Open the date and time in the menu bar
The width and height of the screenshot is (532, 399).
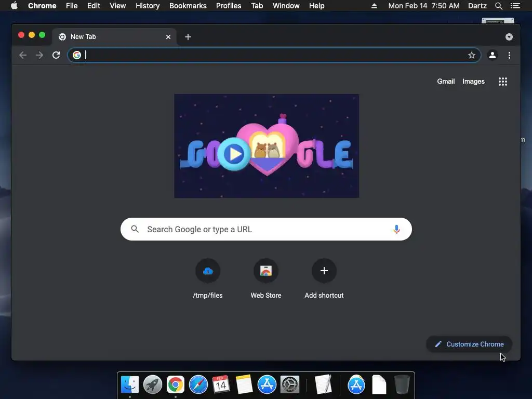click(424, 6)
